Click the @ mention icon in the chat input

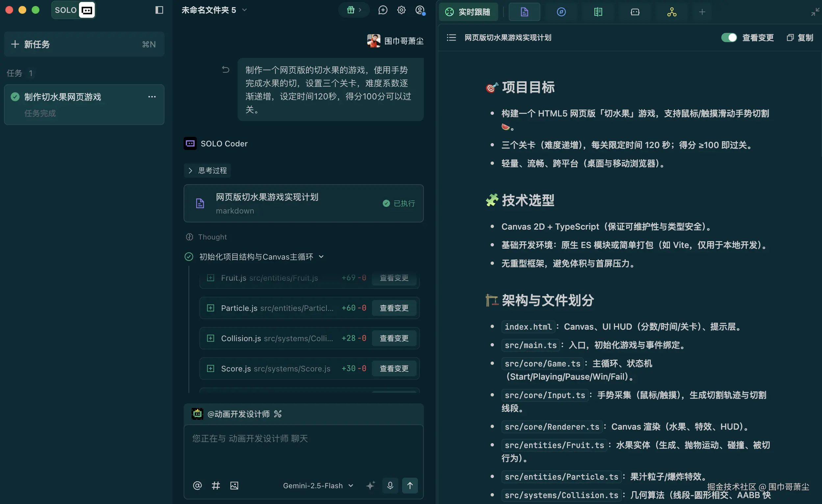pyautogui.click(x=197, y=486)
